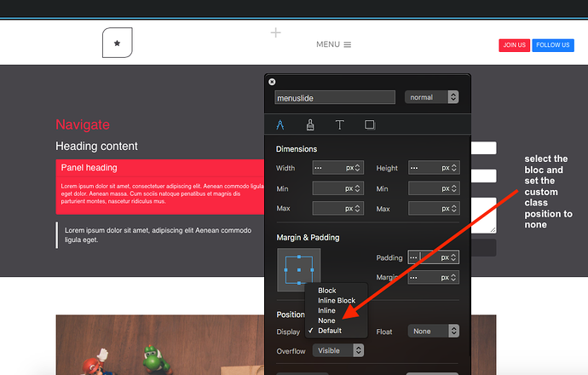This screenshot has width=588, height=375.
Task: Click the plus add-bloc icon at top
Action: click(275, 32)
